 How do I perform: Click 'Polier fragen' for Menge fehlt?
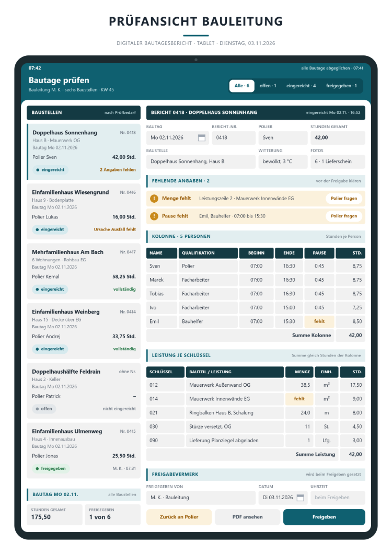(344, 199)
